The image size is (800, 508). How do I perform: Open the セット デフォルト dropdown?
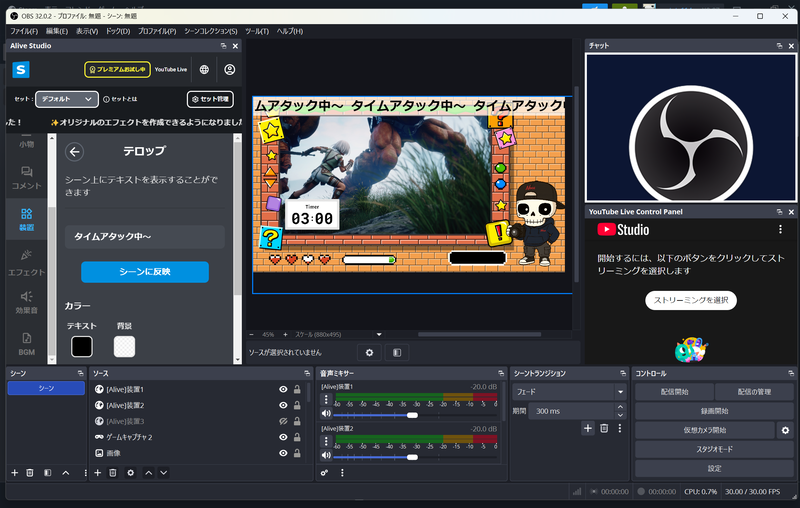tap(67, 99)
